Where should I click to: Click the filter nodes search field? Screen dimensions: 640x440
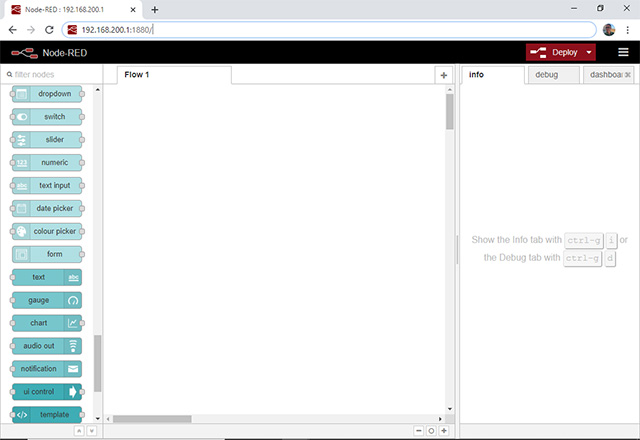pos(52,75)
